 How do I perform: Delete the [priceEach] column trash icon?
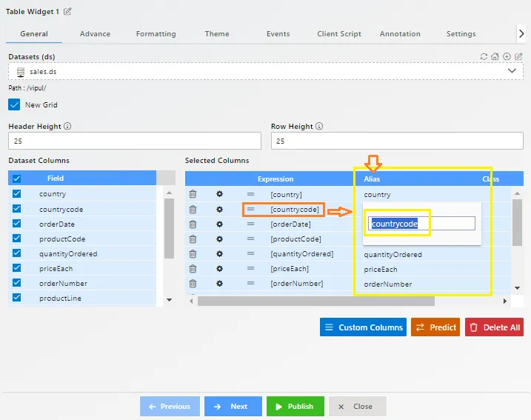click(193, 269)
